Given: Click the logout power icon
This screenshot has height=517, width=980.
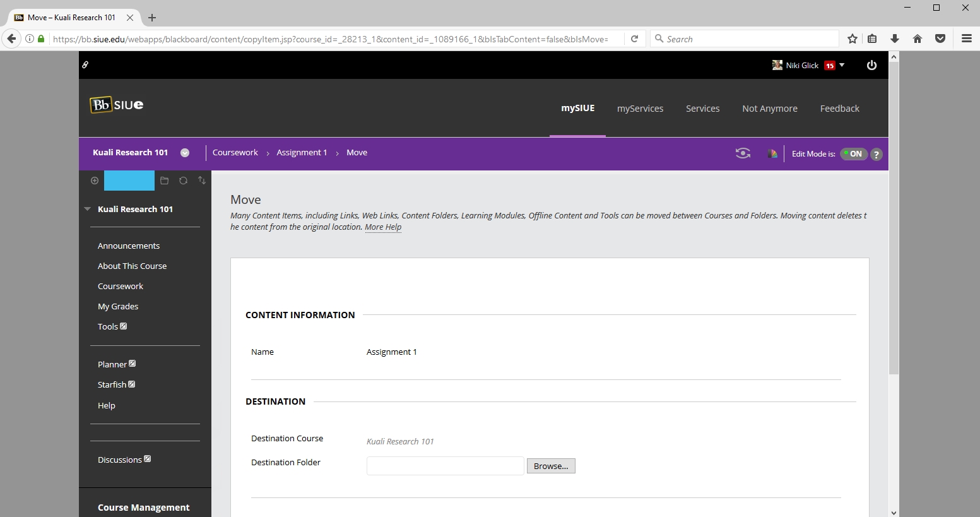Looking at the screenshot, I should click(871, 65).
